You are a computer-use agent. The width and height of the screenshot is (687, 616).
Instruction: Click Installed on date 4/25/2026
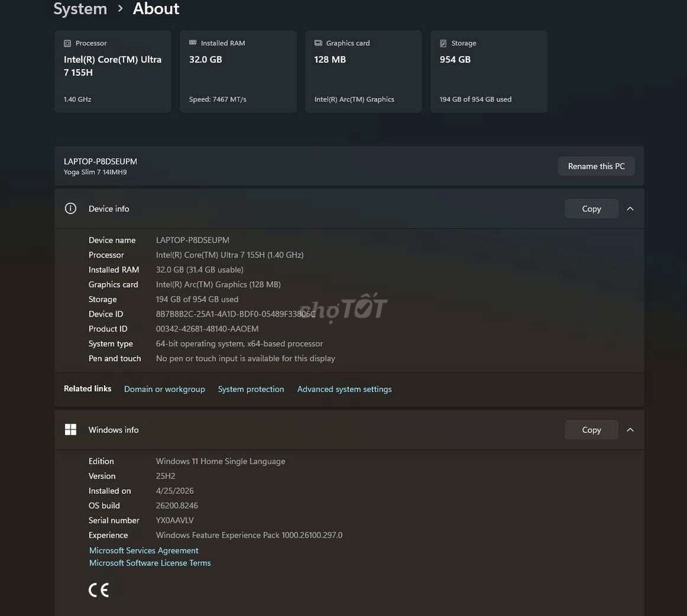point(175,491)
